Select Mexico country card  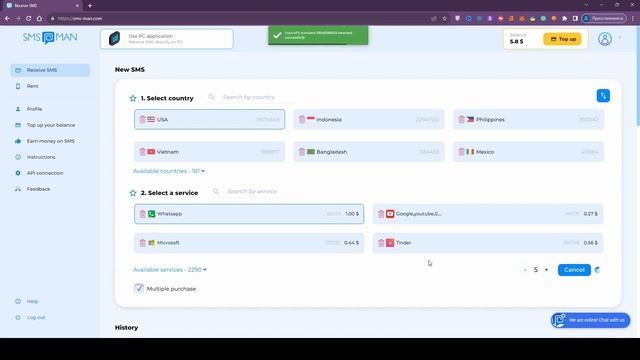(x=528, y=151)
